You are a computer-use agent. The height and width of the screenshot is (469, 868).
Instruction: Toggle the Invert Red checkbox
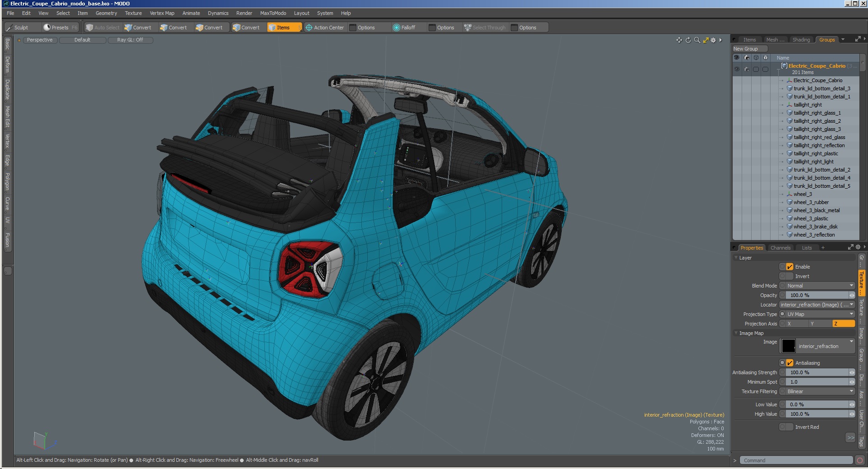point(790,427)
